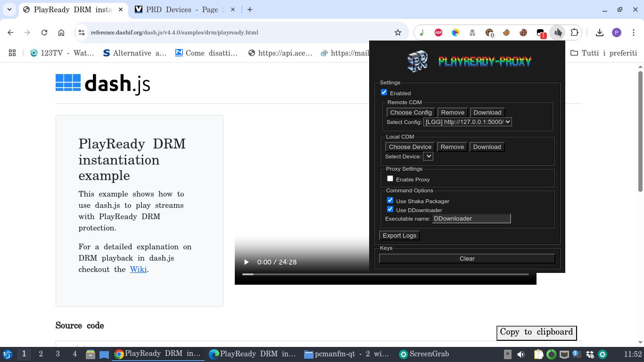Open the Alternative a... bookmark

pyautogui.click(x=134, y=53)
